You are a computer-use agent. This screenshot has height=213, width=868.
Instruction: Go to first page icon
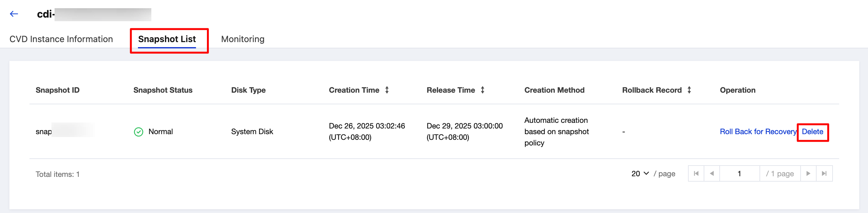696,173
